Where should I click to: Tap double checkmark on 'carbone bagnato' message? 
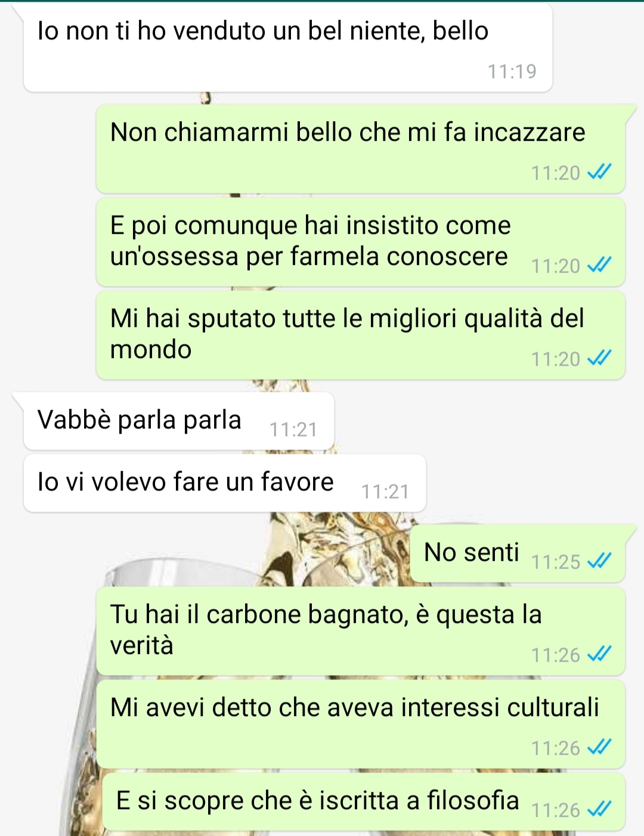(599, 655)
